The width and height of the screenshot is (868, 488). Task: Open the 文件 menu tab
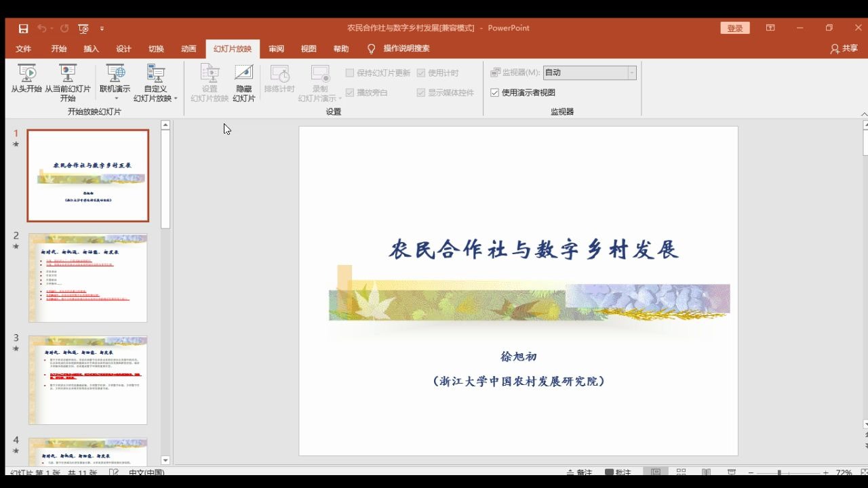click(x=24, y=49)
